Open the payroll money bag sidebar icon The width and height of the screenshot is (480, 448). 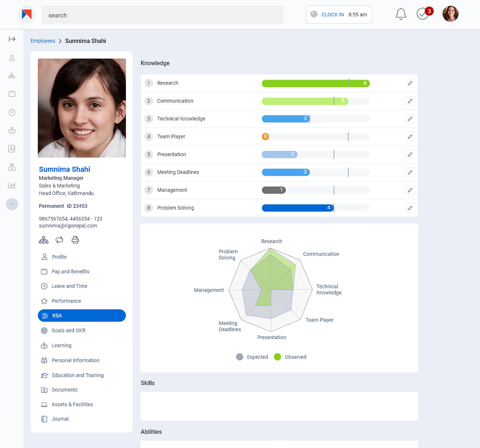12,167
